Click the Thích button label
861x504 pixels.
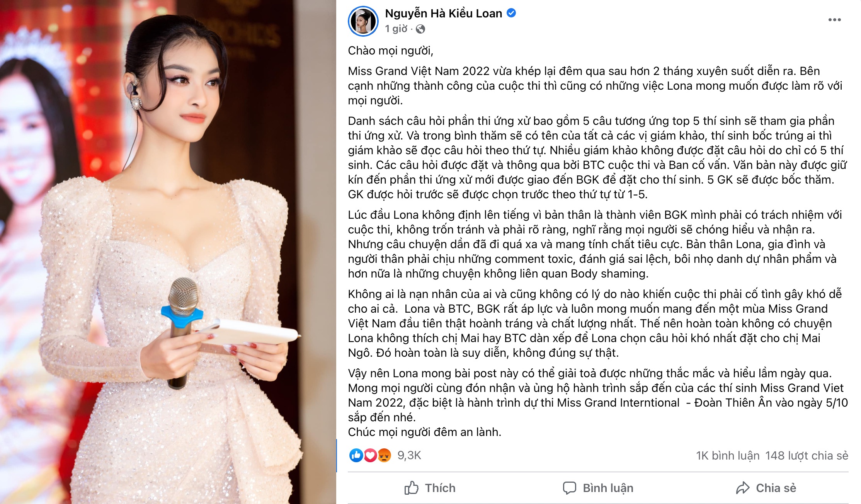pyautogui.click(x=440, y=488)
